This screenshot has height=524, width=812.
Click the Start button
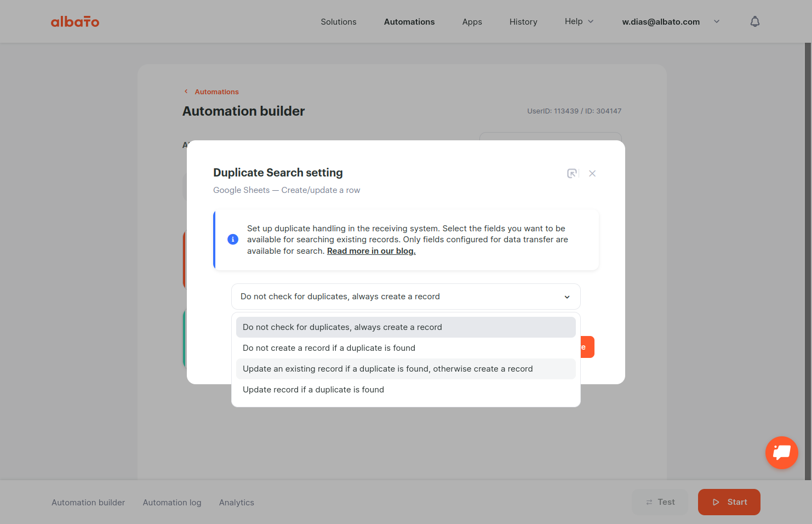click(729, 502)
